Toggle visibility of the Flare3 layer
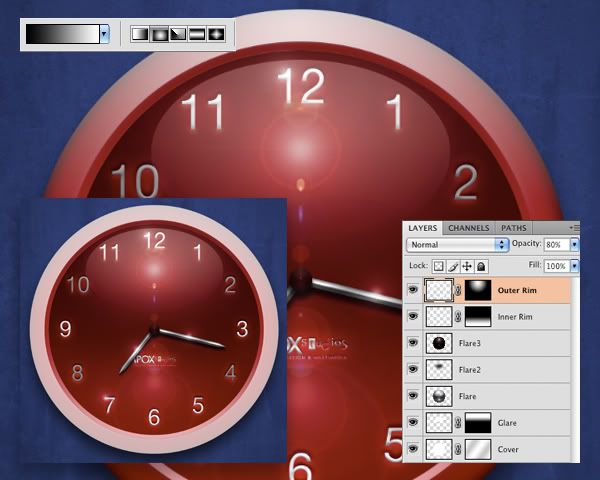Screen dimensions: 600x480 point(413,343)
